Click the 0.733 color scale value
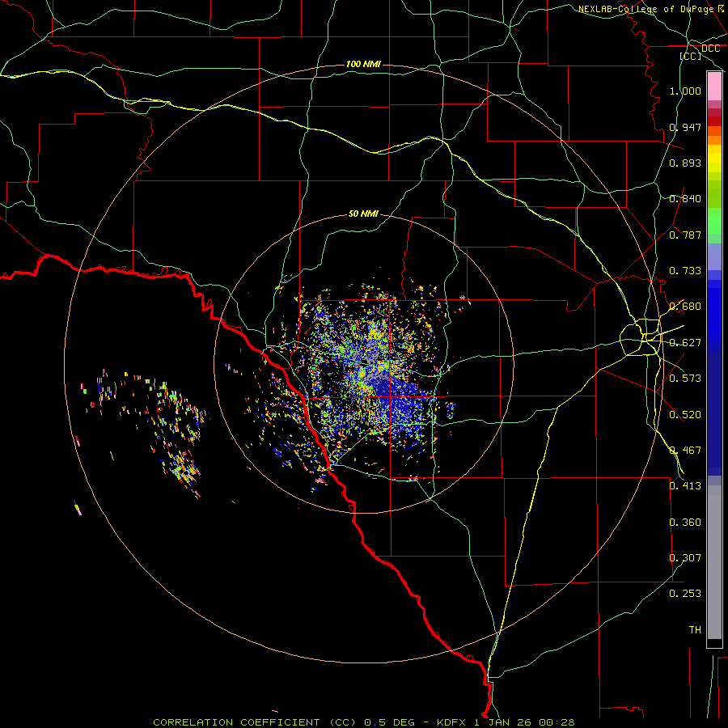Viewport: 728px width, 728px height. 685,271
